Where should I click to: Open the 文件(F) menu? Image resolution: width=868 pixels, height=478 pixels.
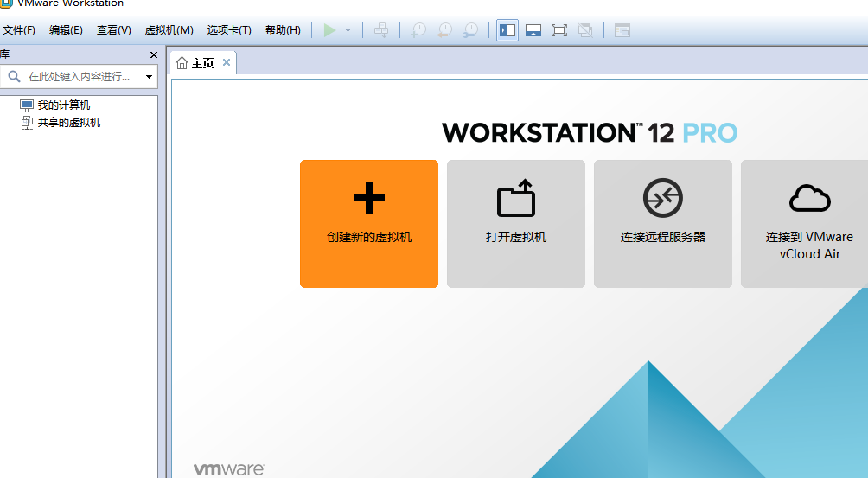pyautogui.click(x=18, y=30)
